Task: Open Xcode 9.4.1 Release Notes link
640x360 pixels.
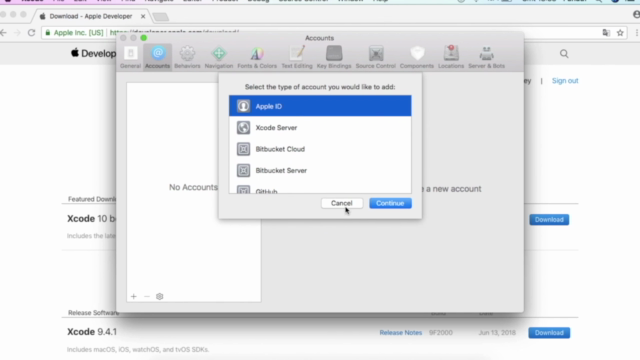Action: 401,333
